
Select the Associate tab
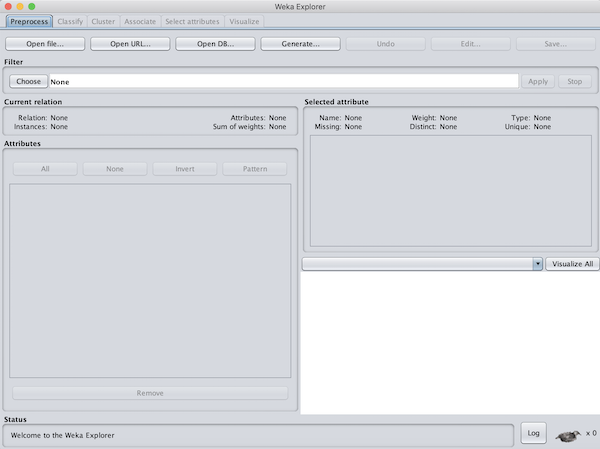(x=140, y=21)
